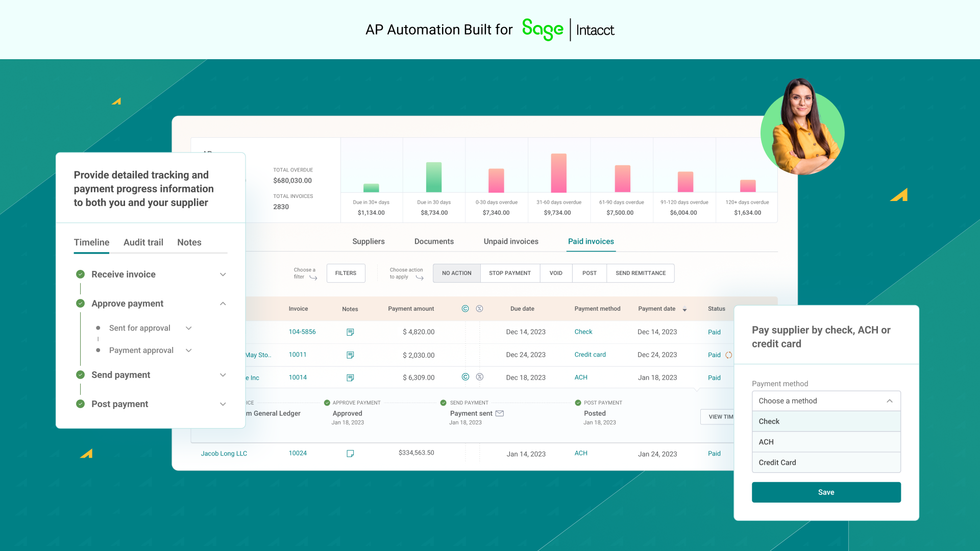Click the Save button
Viewport: 980px width, 551px height.
(x=826, y=492)
